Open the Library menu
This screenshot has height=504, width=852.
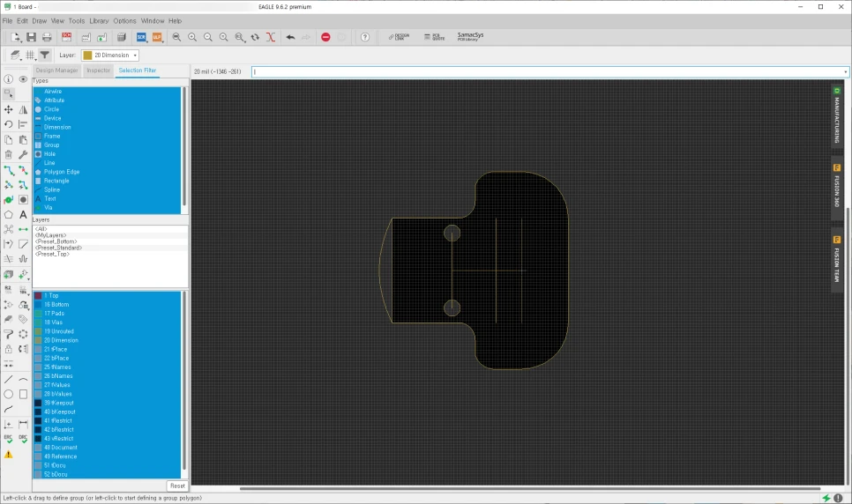(99, 20)
